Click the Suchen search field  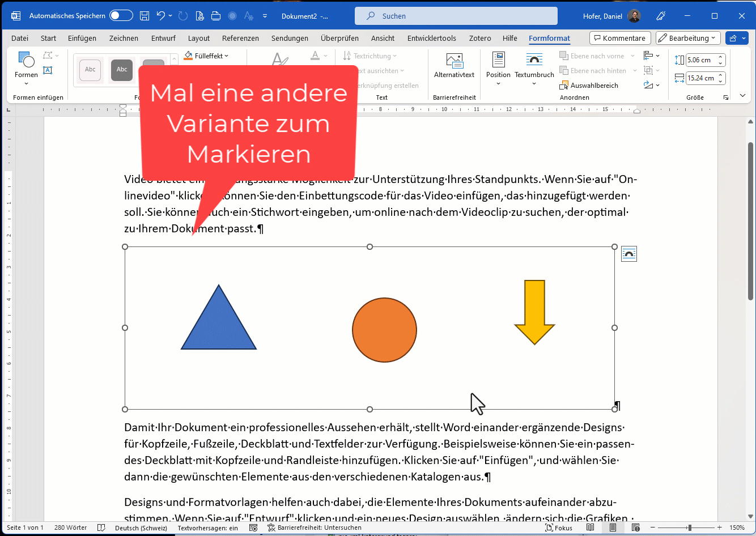[456, 16]
